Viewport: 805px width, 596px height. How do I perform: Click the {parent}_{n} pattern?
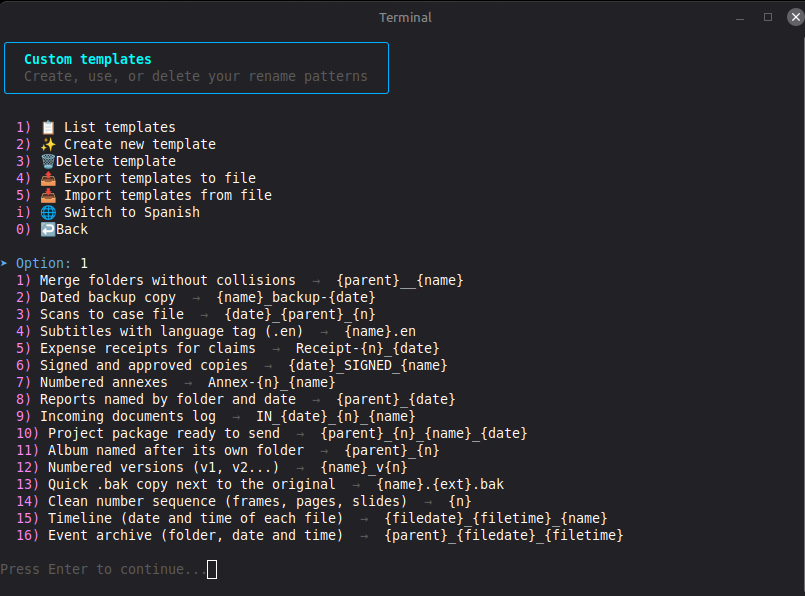pos(392,450)
